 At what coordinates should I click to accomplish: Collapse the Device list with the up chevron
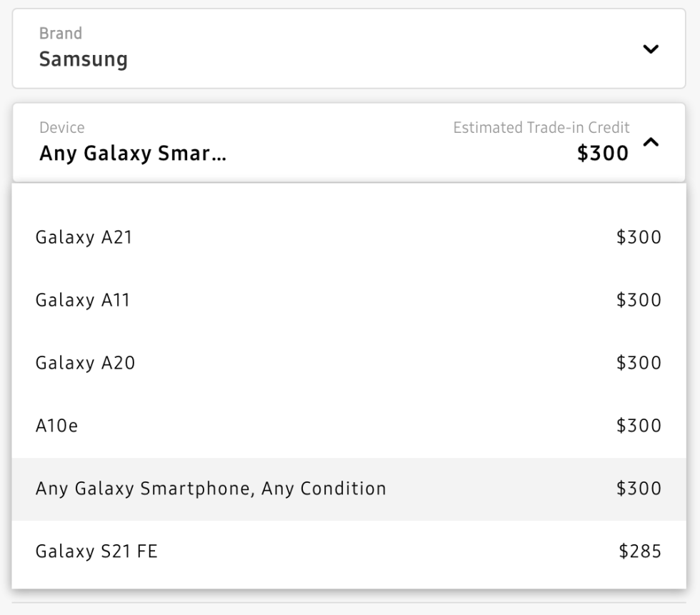[x=651, y=143]
